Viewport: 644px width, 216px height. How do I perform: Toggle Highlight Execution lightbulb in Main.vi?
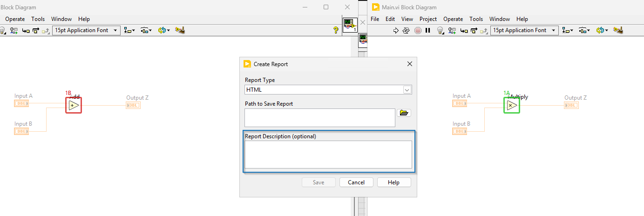click(x=440, y=31)
